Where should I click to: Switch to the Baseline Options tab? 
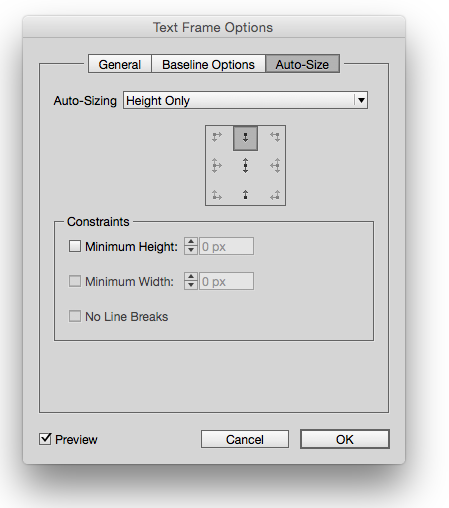208,64
